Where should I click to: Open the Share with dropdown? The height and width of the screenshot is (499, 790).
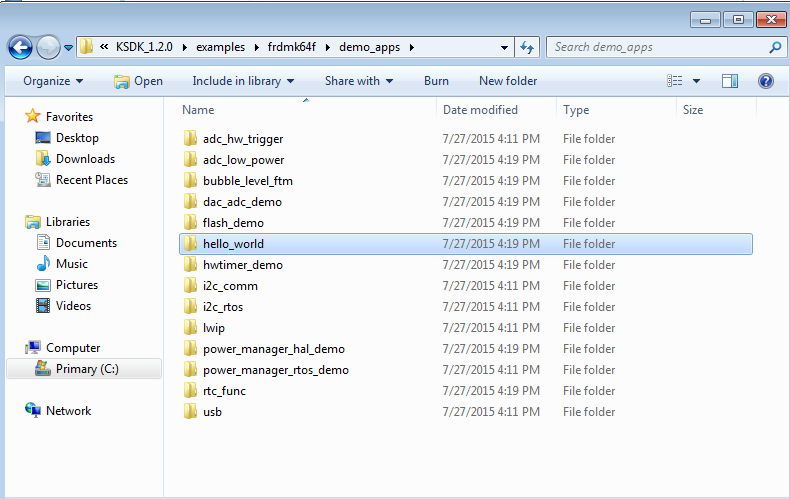tap(358, 81)
